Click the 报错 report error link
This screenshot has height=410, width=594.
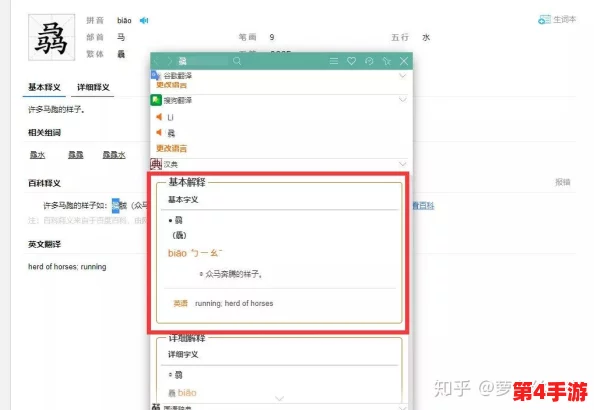point(563,182)
